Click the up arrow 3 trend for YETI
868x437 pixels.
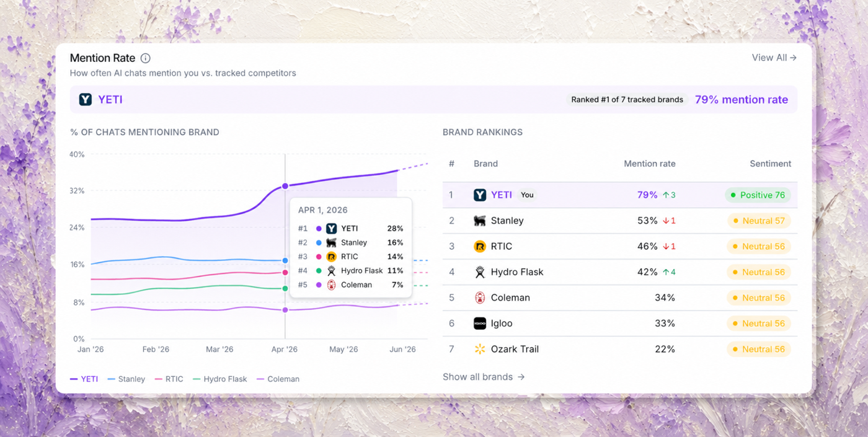669,195
